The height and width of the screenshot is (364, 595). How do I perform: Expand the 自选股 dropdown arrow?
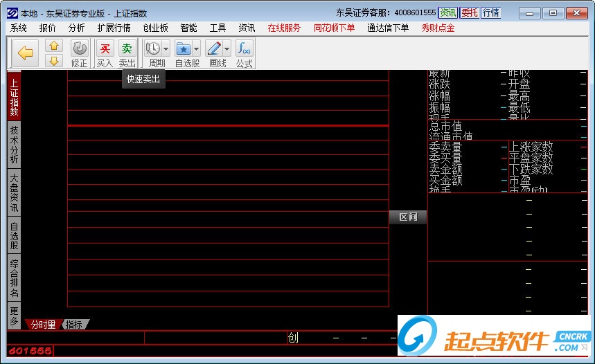pos(196,48)
